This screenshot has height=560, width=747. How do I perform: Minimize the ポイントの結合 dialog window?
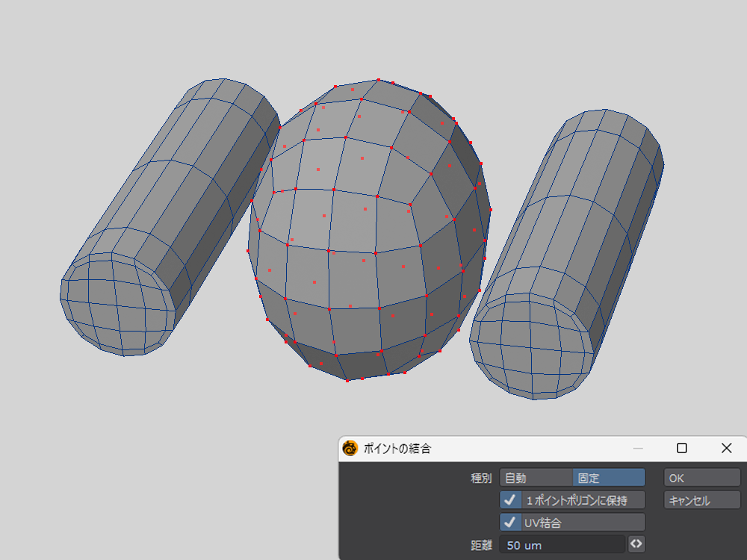[x=637, y=448]
